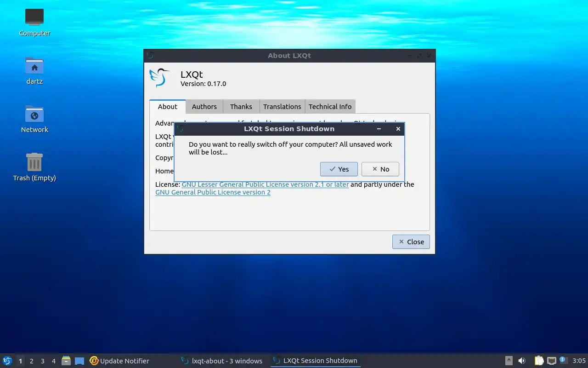Open the Translations tab

point(282,107)
